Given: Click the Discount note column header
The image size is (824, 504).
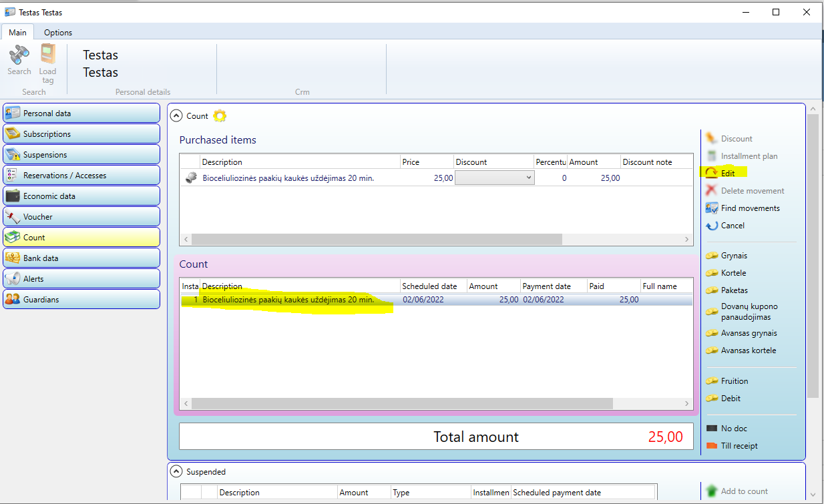Looking at the screenshot, I should 657,162.
